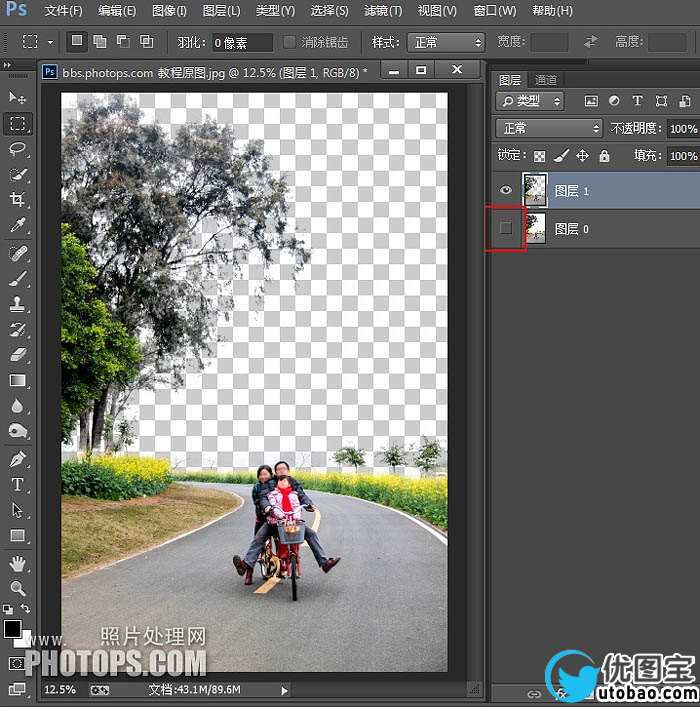The width and height of the screenshot is (700, 707).
Task: Enable 消除锯齿 checkbox
Action: [x=289, y=42]
